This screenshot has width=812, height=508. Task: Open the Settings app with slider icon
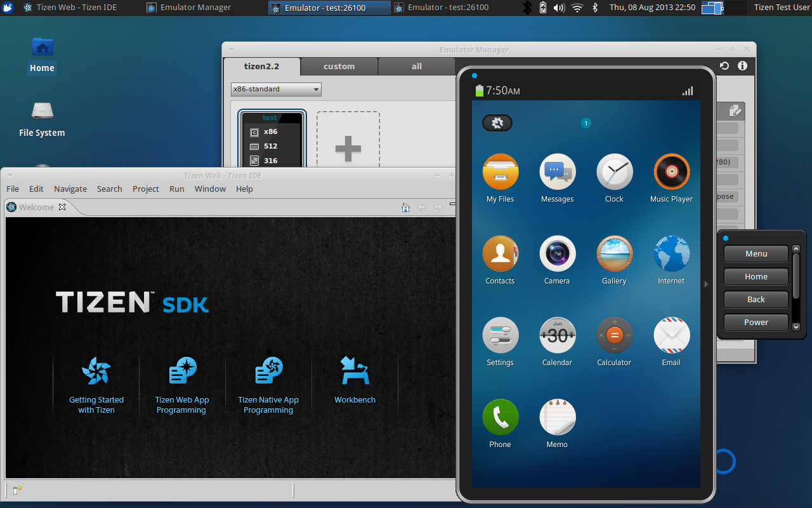click(x=501, y=336)
